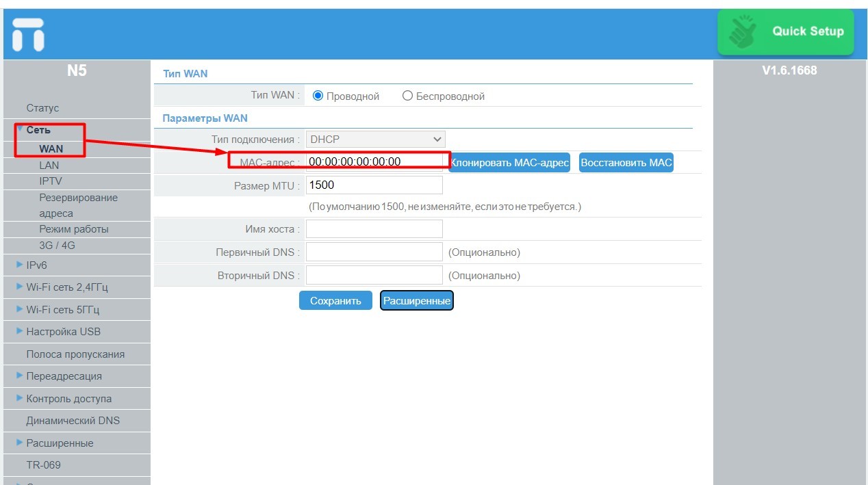This screenshot has width=868, height=485.
Task: Expand Расширенные section in sidebar
Action: tap(60, 443)
